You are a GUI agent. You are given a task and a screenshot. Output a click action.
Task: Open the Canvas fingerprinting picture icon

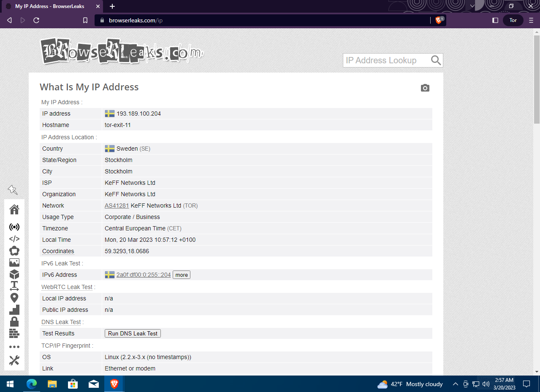point(14,262)
